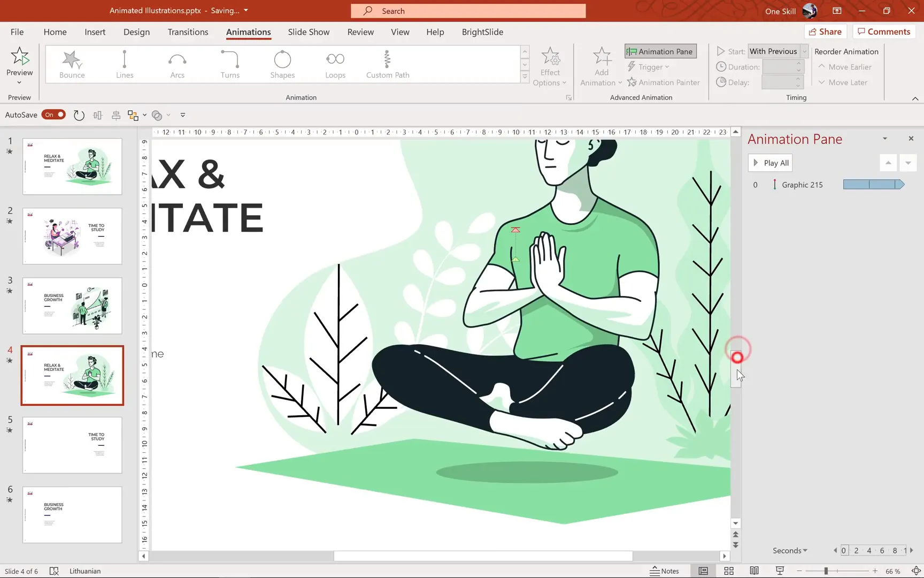The height and width of the screenshot is (578, 924).
Task: Enable Notes in the status bar
Action: coord(665,571)
